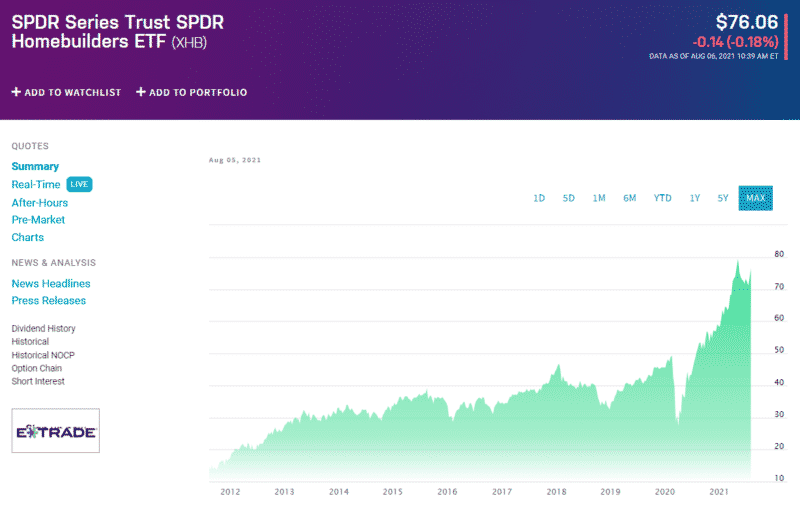Switch chart to 1Y range

[695, 198]
